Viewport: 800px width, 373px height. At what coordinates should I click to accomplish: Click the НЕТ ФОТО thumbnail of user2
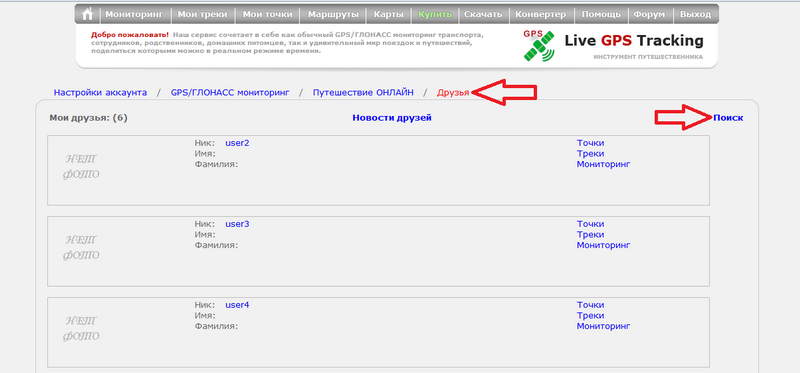(81, 167)
